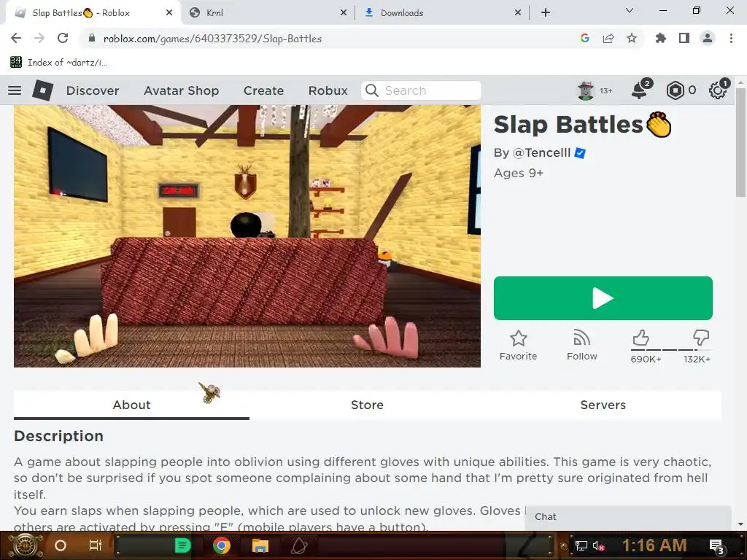
Task: Open the Robux balance icon
Action: pos(675,90)
